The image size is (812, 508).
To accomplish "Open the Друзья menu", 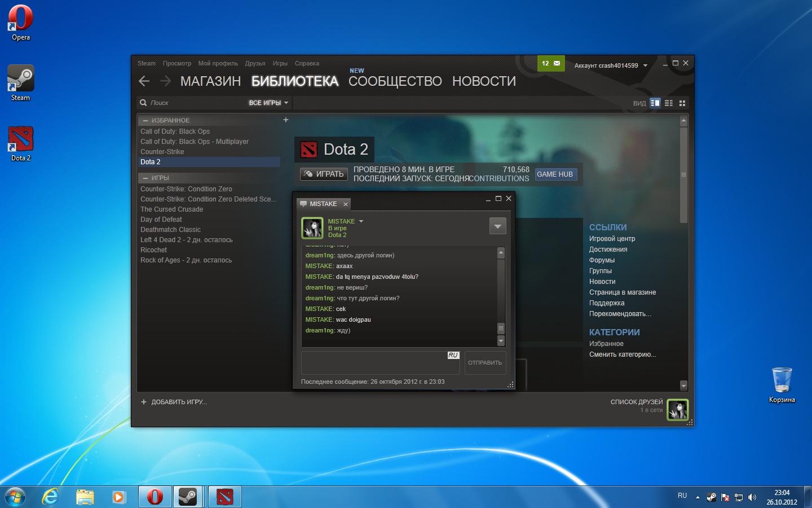I will (255, 63).
